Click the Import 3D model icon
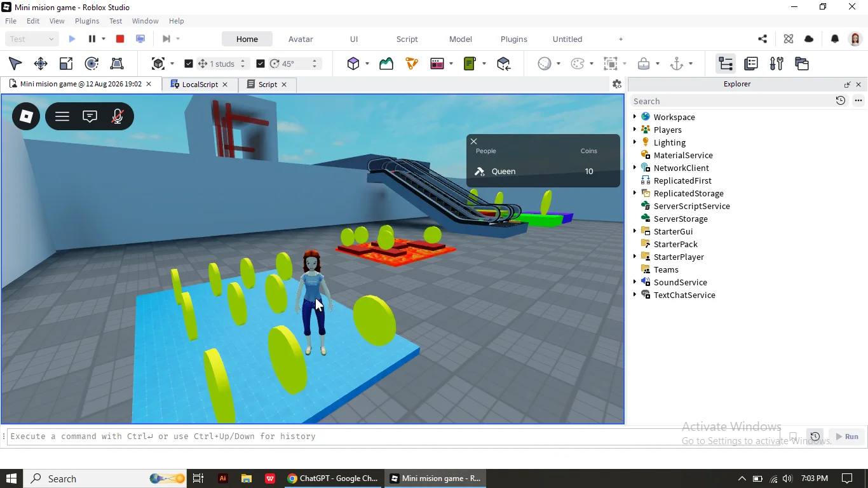Screen dimensions: 868x488 (504, 64)
